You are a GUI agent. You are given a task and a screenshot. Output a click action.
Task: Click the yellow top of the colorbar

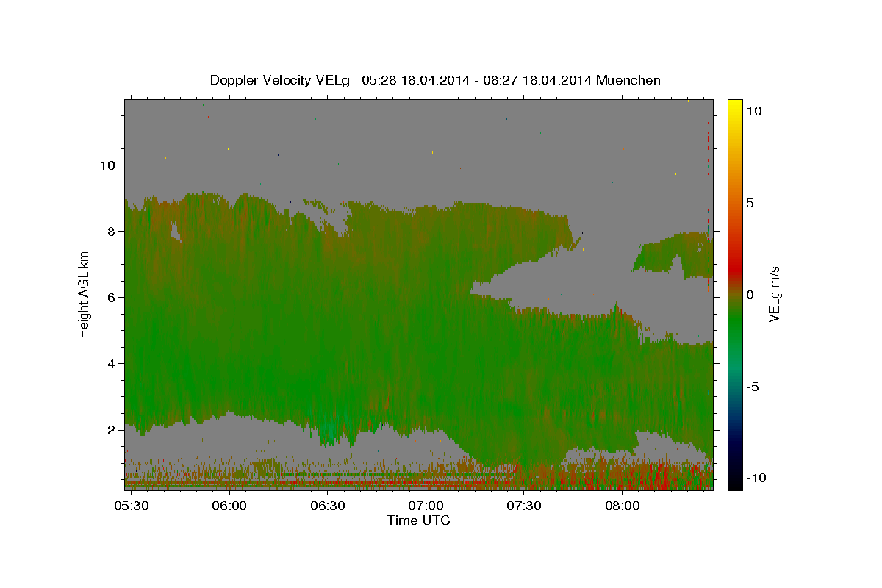coord(735,107)
